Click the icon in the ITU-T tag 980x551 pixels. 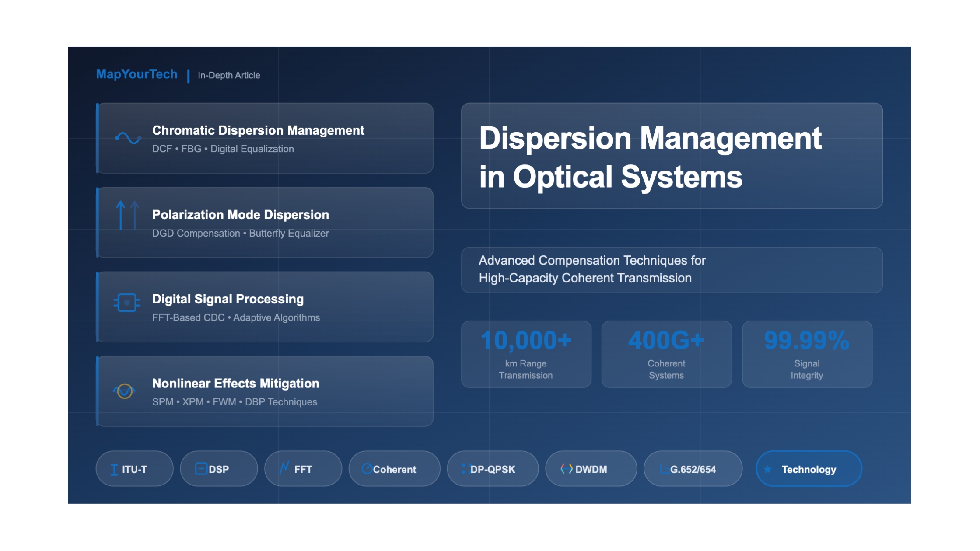(114, 470)
